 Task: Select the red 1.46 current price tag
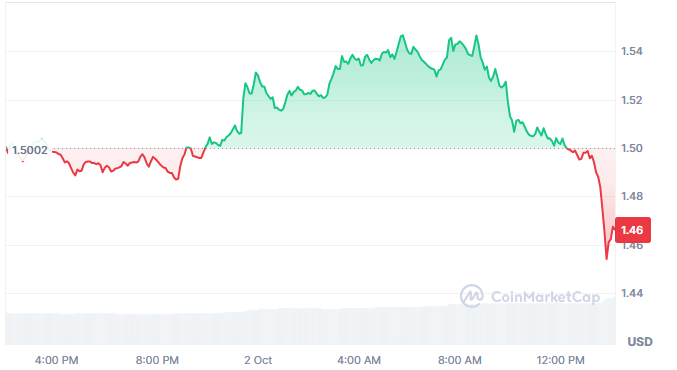tap(633, 230)
